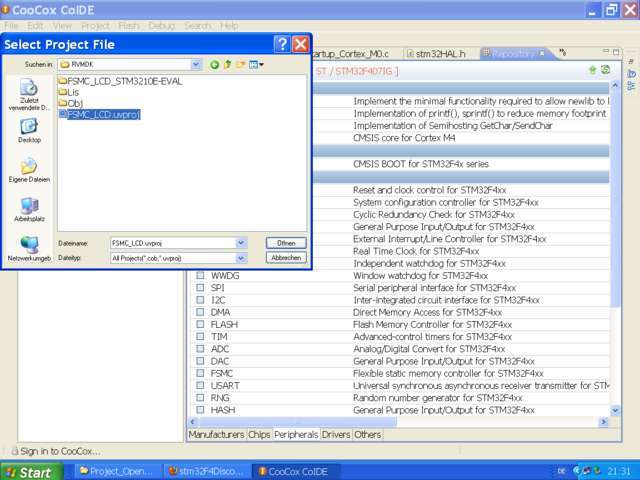Viewport: 640px width, 480px height.
Task: Click the Abbrechen button
Action: 286,258
